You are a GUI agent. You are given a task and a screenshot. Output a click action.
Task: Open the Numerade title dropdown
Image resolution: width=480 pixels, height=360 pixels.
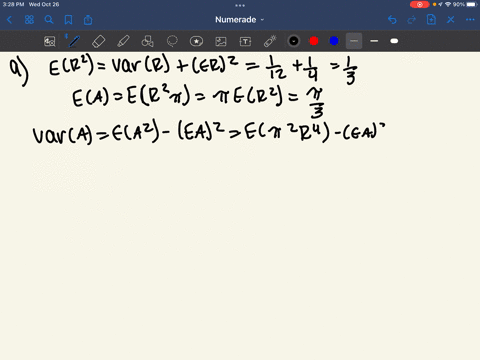pyautogui.click(x=240, y=20)
